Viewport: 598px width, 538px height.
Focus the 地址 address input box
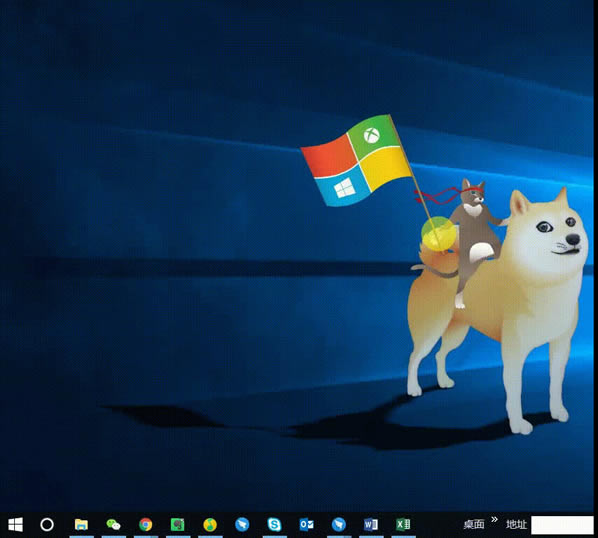(562, 525)
